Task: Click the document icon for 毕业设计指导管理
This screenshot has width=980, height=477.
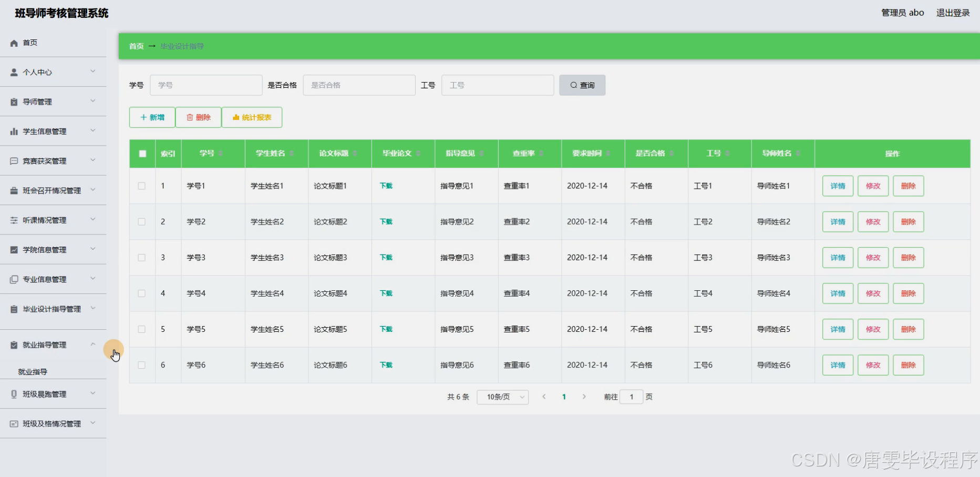Action: (14, 309)
